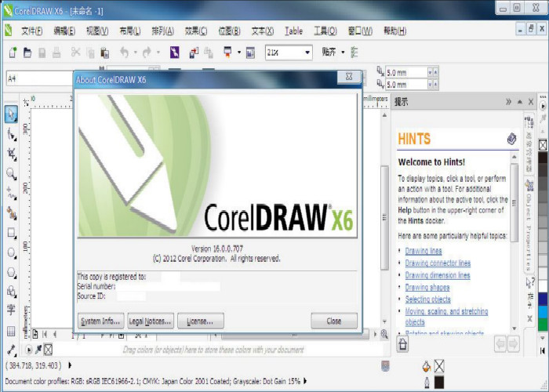The image size is (549, 392).
Task: Open the Drawing lines hint link
Action: click(424, 251)
